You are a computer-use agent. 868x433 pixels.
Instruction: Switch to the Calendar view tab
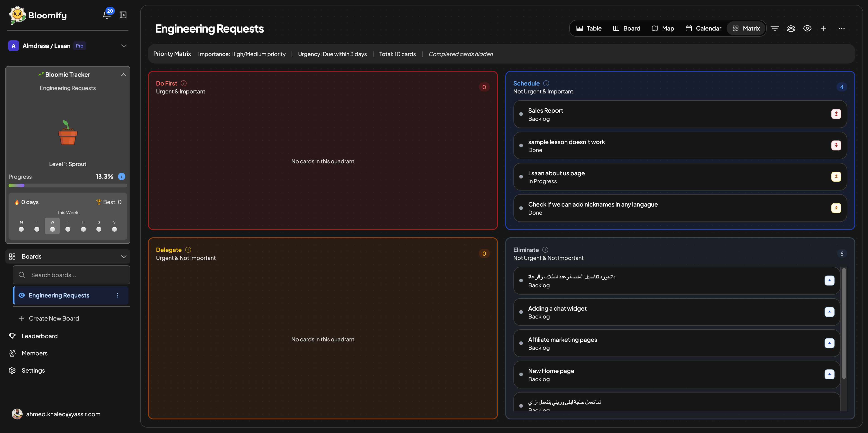coord(704,28)
